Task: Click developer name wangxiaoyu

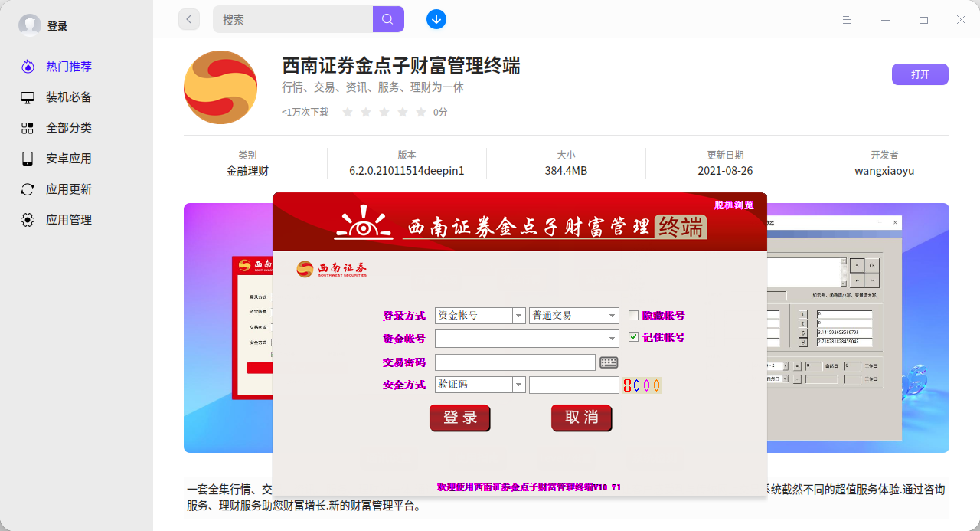Action: [884, 171]
